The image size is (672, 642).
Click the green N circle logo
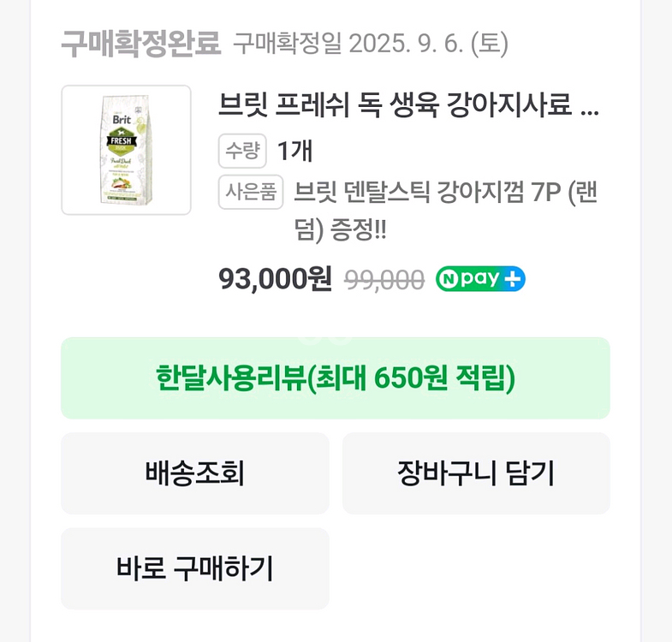click(x=449, y=279)
